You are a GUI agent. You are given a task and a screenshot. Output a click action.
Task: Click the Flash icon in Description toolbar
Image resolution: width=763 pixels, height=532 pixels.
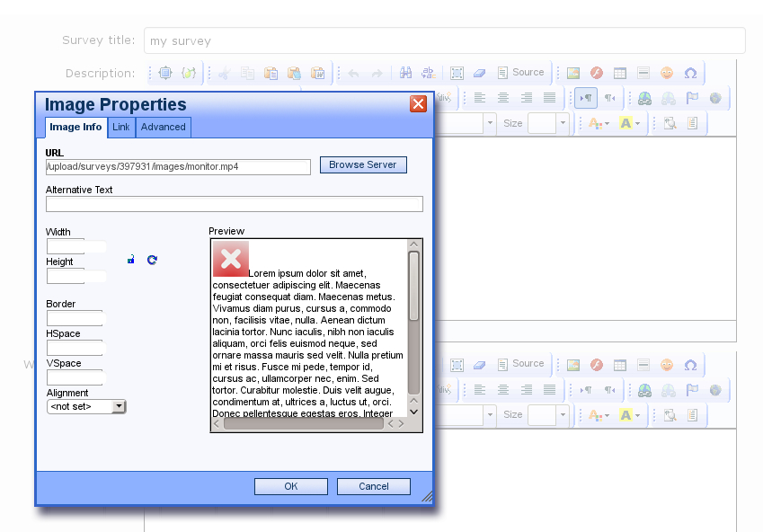point(596,73)
